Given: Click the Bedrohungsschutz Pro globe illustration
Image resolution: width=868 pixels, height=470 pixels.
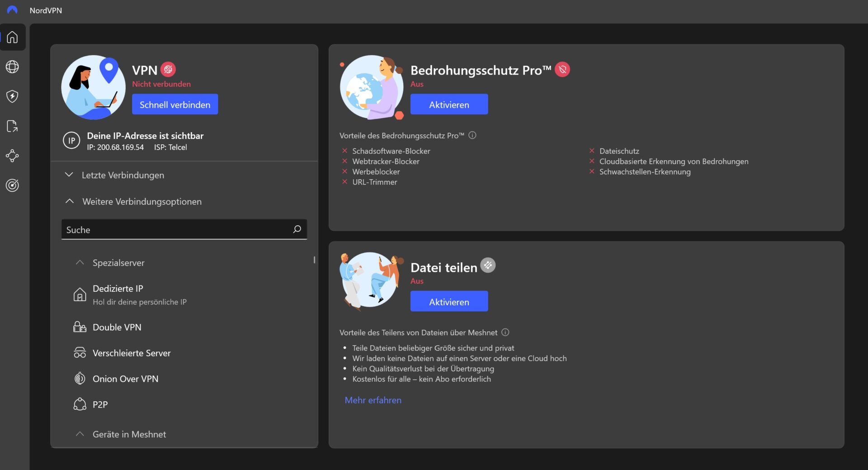Looking at the screenshot, I should coord(372,87).
